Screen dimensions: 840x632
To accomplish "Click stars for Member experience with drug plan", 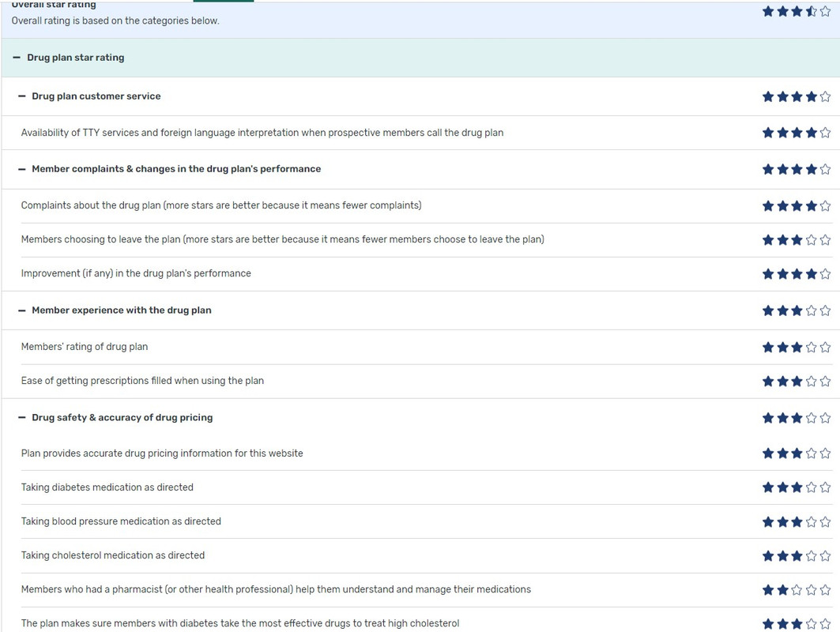I will (796, 310).
